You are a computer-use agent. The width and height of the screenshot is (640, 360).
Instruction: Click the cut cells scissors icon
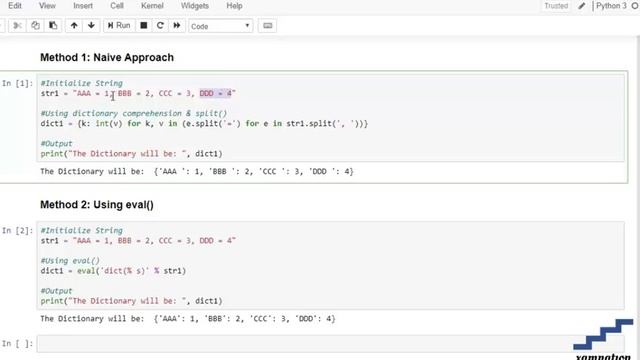[17, 26]
